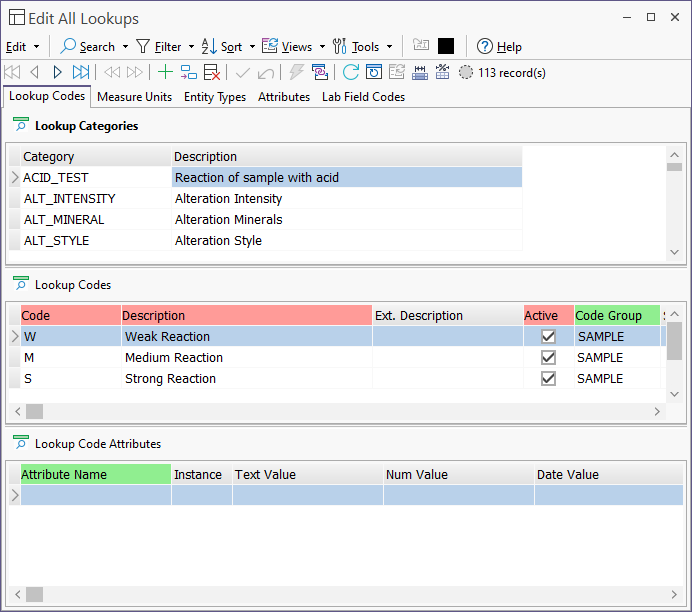Click the duplicate record icon
Screen dimensions: 692x612
(188, 72)
